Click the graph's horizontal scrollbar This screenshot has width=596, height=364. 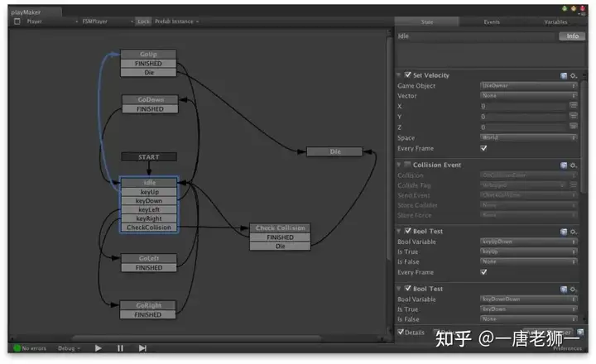[196, 338]
